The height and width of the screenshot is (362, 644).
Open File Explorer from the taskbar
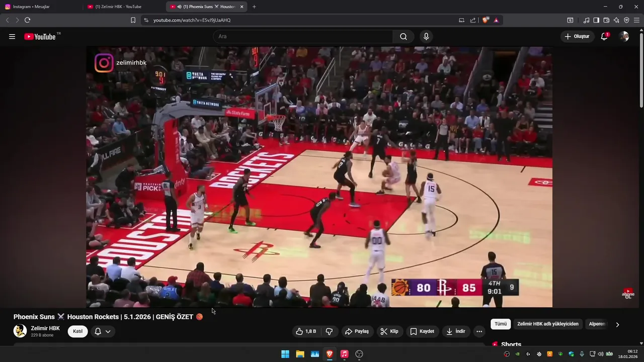pyautogui.click(x=300, y=354)
